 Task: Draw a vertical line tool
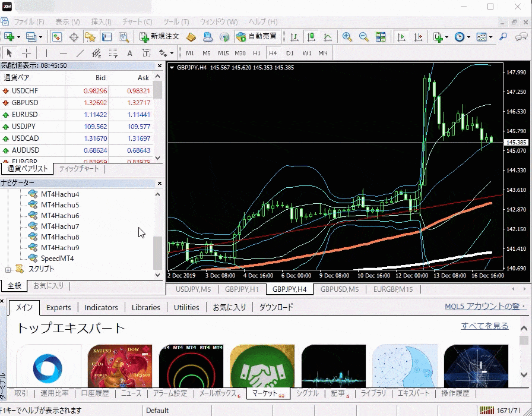tap(46, 53)
